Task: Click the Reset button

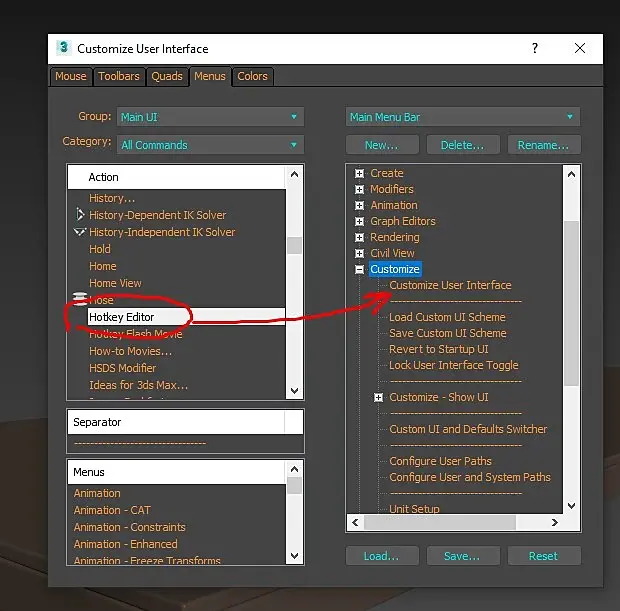Action: pyautogui.click(x=544, y=556)
